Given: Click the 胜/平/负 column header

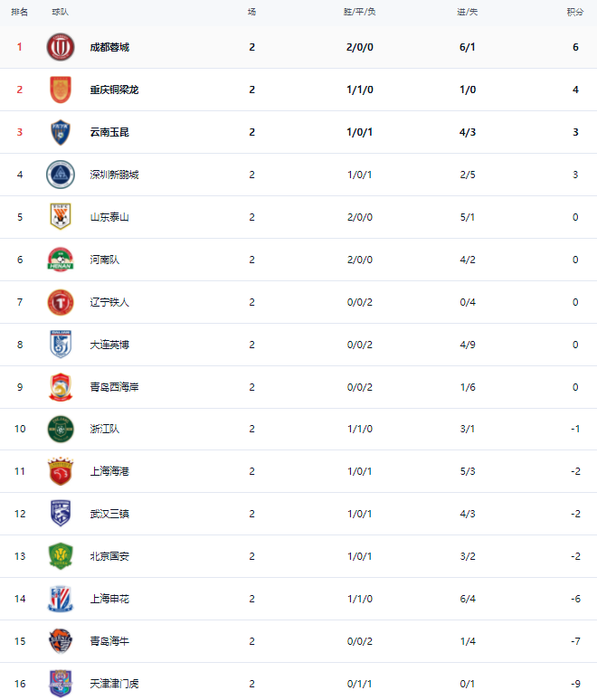Looking at the screenshot, I should [360, 12].
